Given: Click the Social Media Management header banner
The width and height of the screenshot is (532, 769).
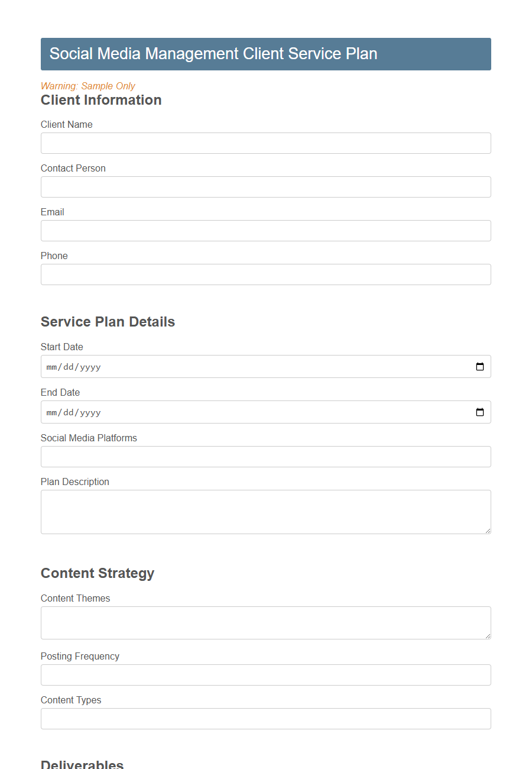Looking at the screenshot, I should point(265,54).
